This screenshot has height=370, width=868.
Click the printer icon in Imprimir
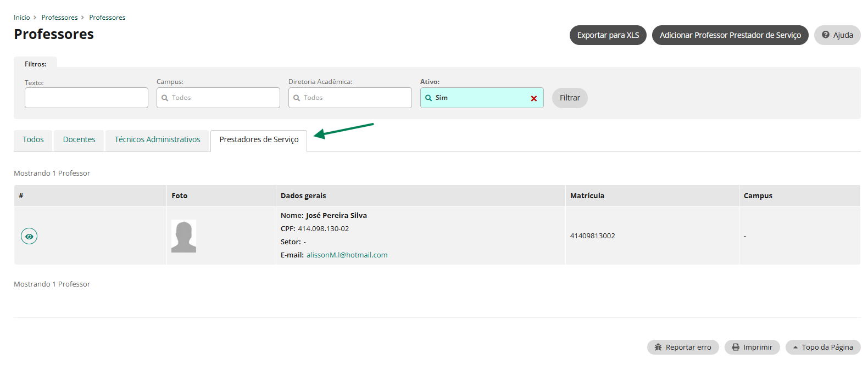[735, 347]
